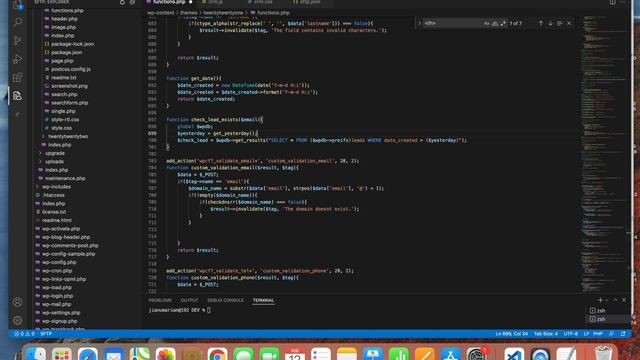Go to next find match
This screenshot has height=360, width=640.
tap(550, 23)
